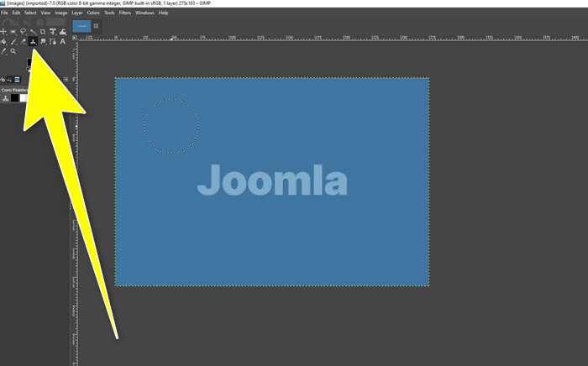The width and height of the screenshot is (588, 366).
Task: Open the Colors menu
Action: click(x=93, y=13)
